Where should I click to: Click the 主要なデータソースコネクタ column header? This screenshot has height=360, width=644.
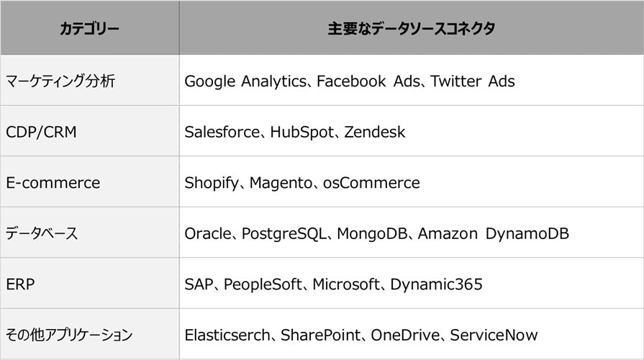[411, 29]
